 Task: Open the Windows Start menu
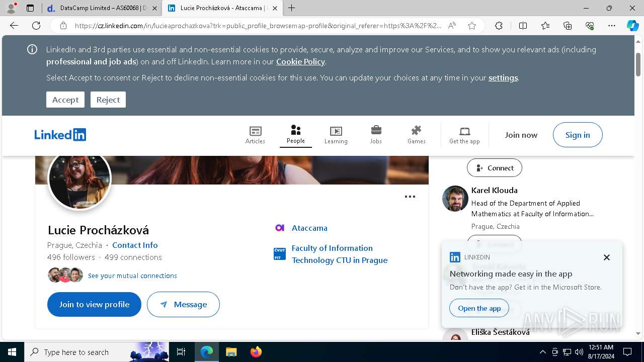click(x=12, y=352)
